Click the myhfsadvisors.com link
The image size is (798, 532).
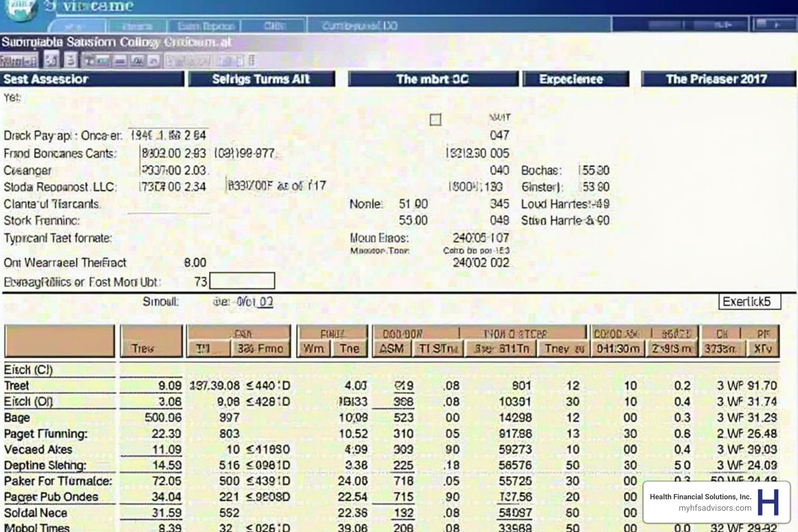[x=714, y=508]
